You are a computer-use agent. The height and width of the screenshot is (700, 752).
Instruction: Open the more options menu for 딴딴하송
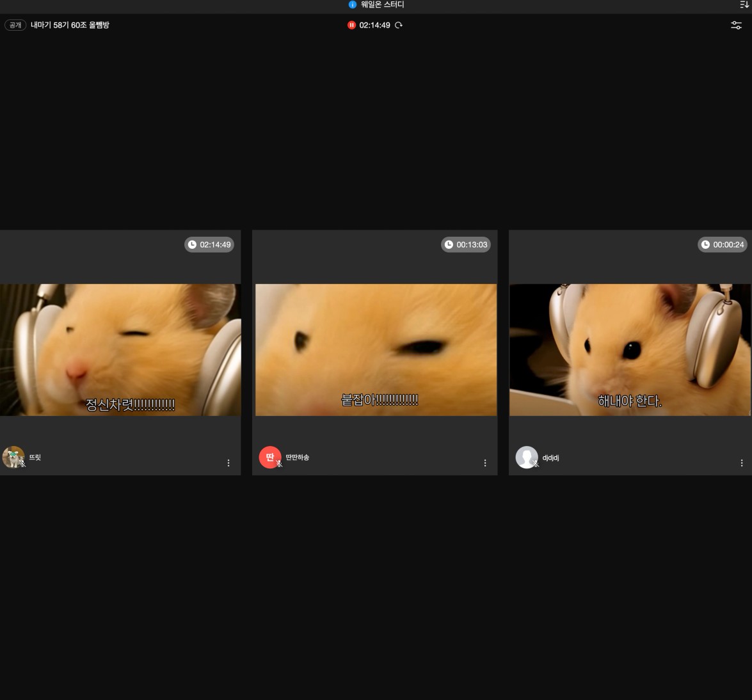485,463
